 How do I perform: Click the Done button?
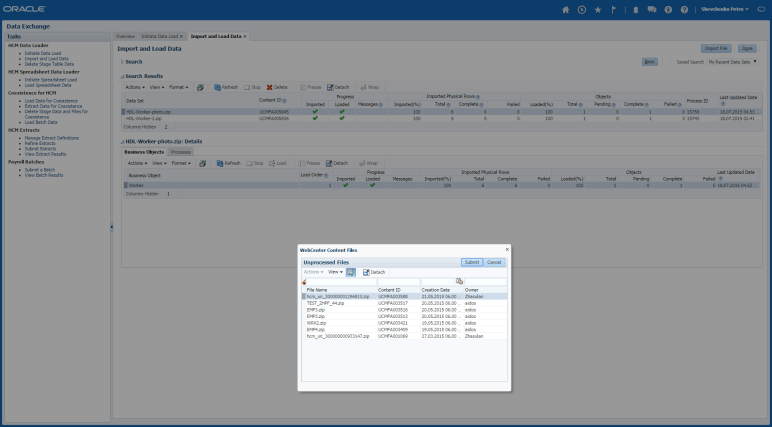(747, 48)
